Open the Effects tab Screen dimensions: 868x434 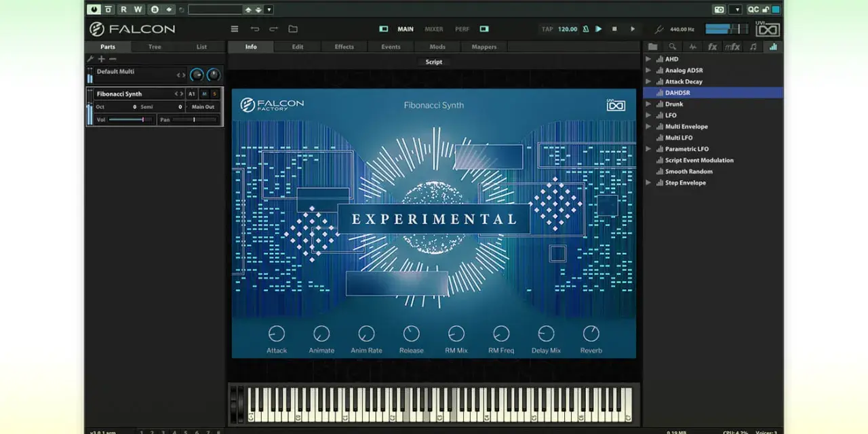(x=344, y=47)
